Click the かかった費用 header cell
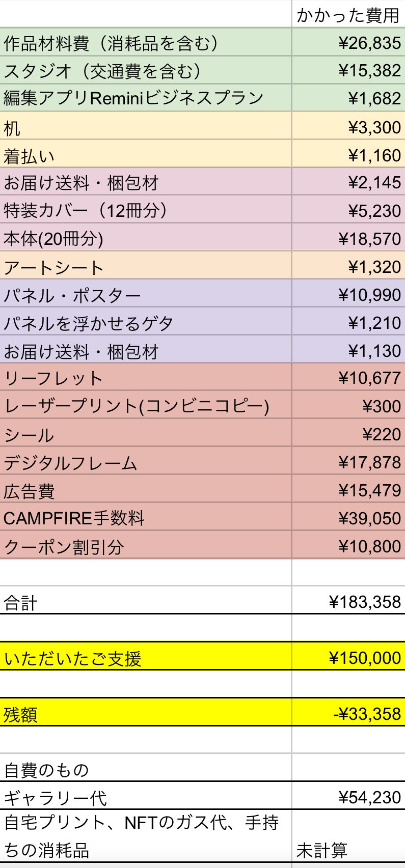The image size is (405, 868). click(x=348, y=15)
